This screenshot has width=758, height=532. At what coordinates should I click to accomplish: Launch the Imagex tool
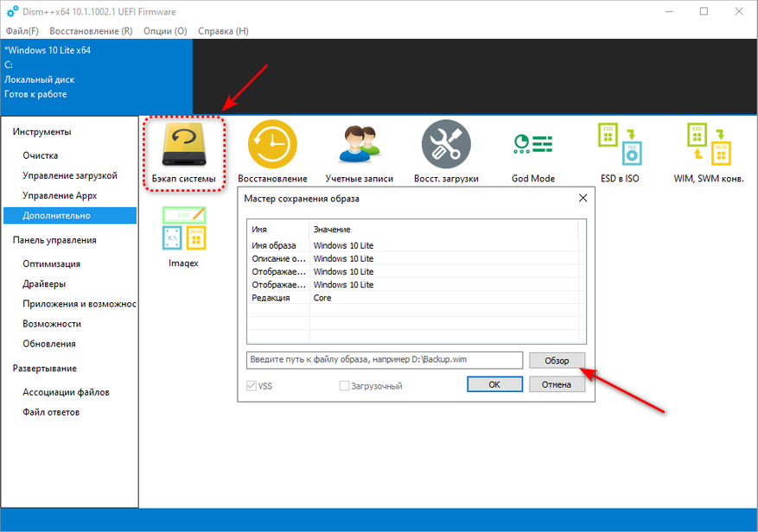184,237
